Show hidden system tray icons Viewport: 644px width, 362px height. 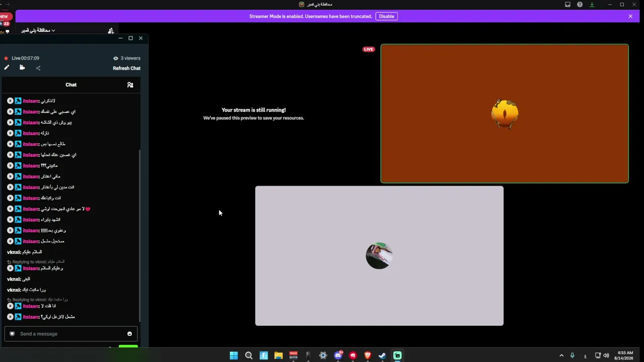click(561, 355)
